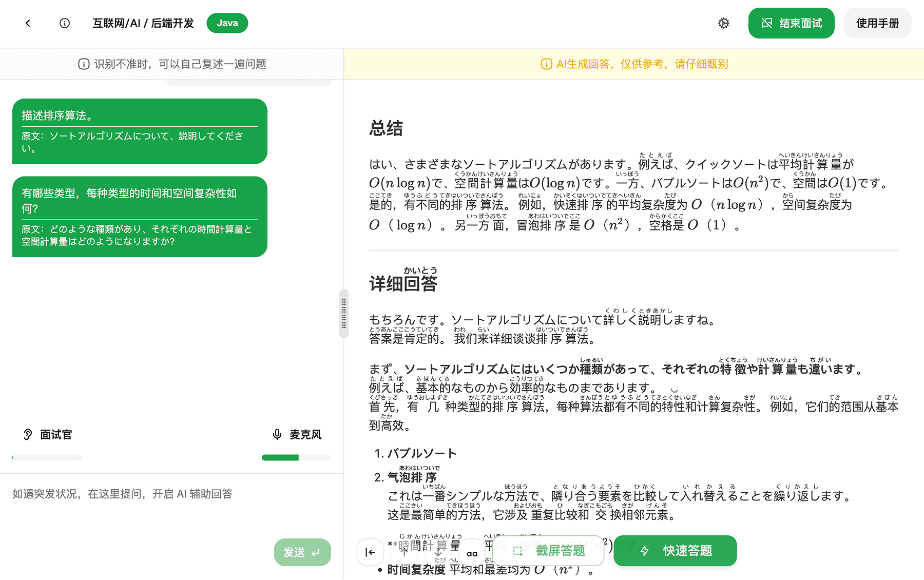Open the info tooltip beside the interview title
924x580 pixels.
point(64,23)
